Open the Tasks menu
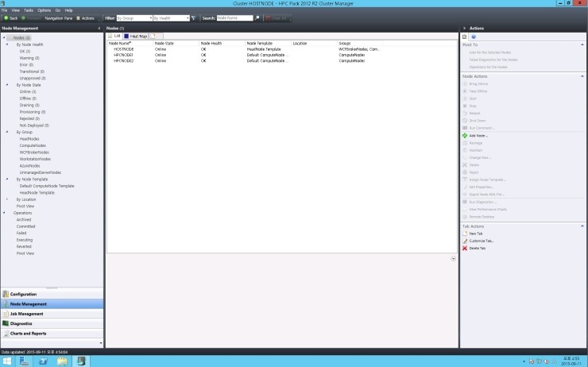The height and width of the screenshot is (367, 588). click(x=29, y=10)
